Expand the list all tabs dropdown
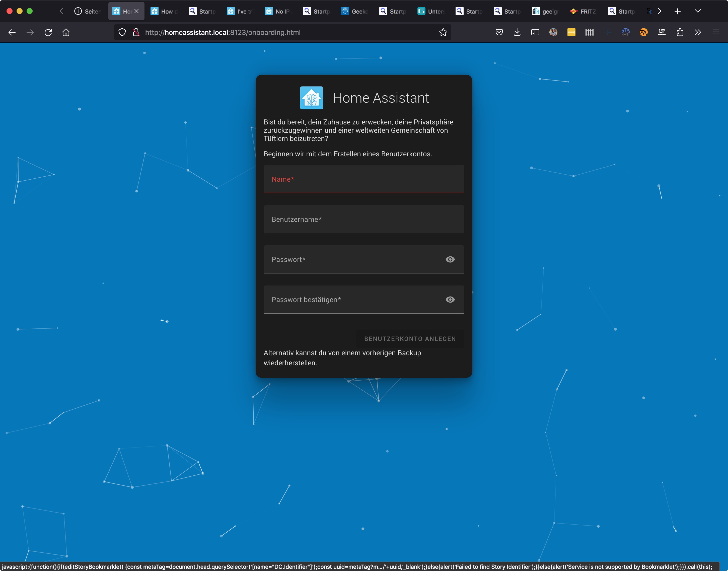 click(698, 11)
